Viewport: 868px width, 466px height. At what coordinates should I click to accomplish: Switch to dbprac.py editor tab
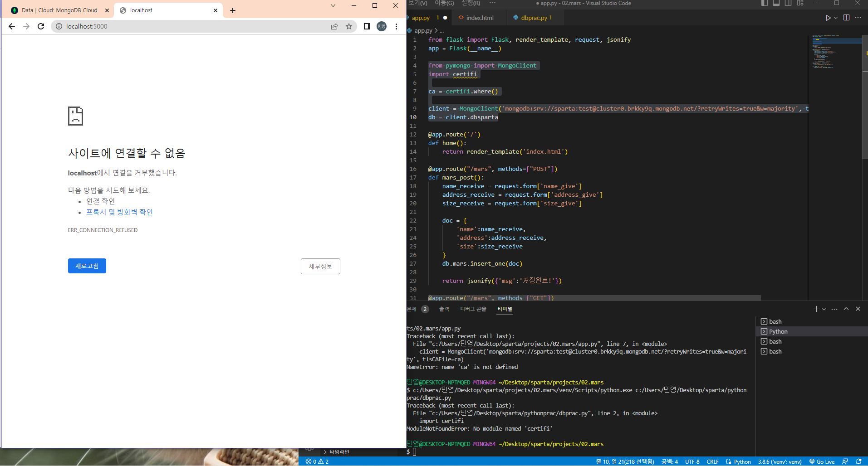[x=536, y=18]
